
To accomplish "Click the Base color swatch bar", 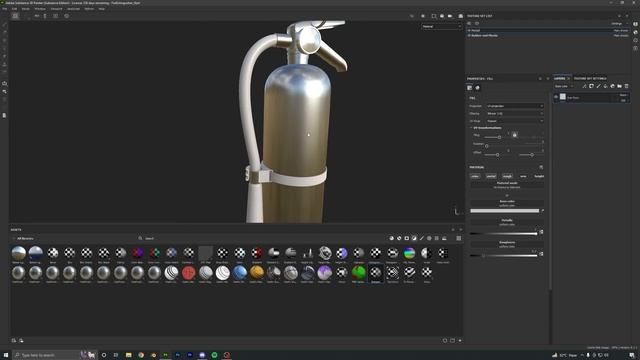I will [x=504, y=211].
